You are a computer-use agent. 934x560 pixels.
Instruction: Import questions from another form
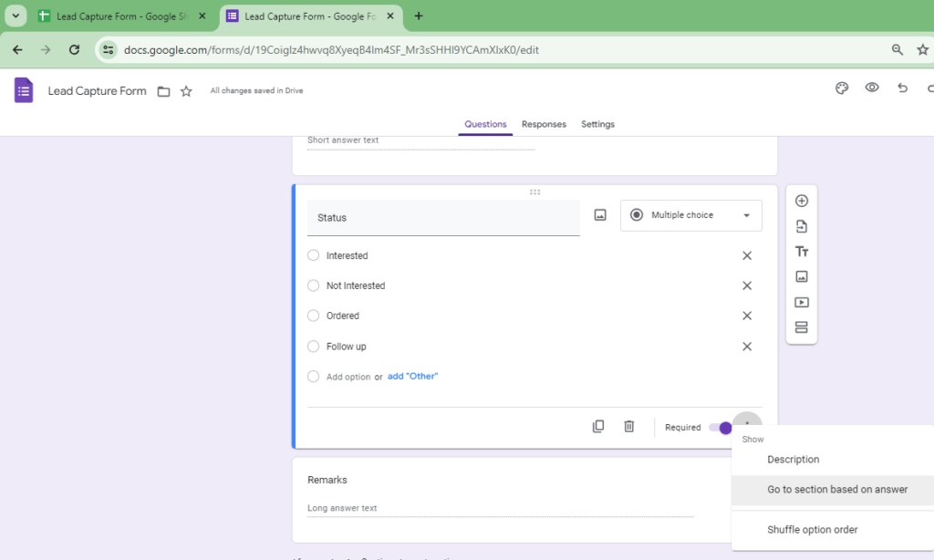click(802, 226)
